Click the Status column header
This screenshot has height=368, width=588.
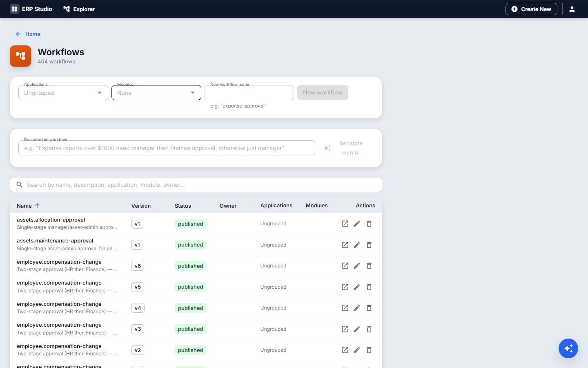183,206
